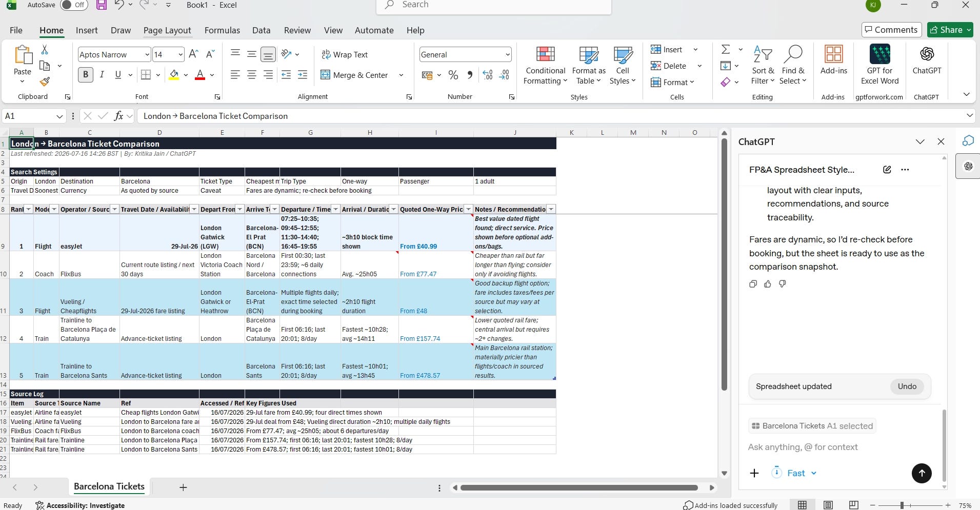Open the font name dropdown

click(x=147, y=54)
